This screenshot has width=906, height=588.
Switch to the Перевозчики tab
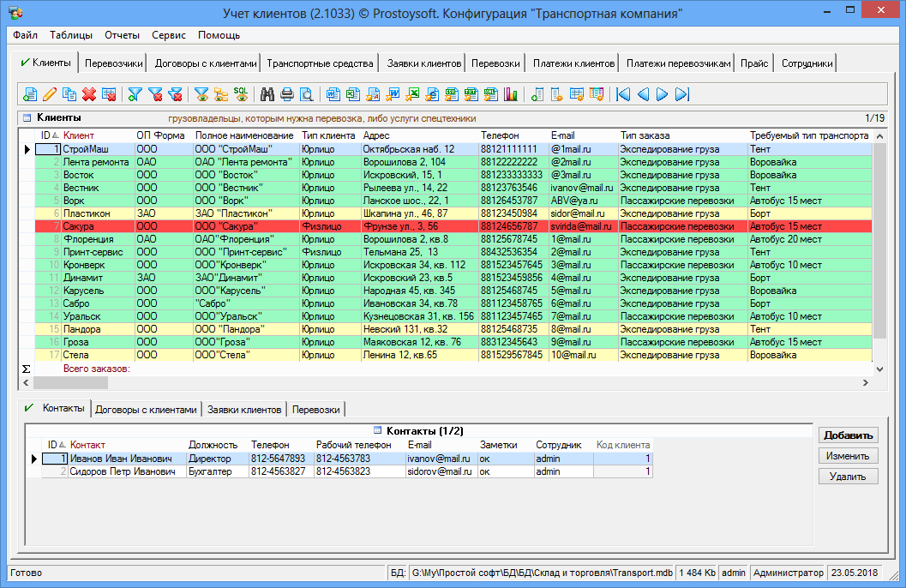pyautogui.click(x=114, y=63)
